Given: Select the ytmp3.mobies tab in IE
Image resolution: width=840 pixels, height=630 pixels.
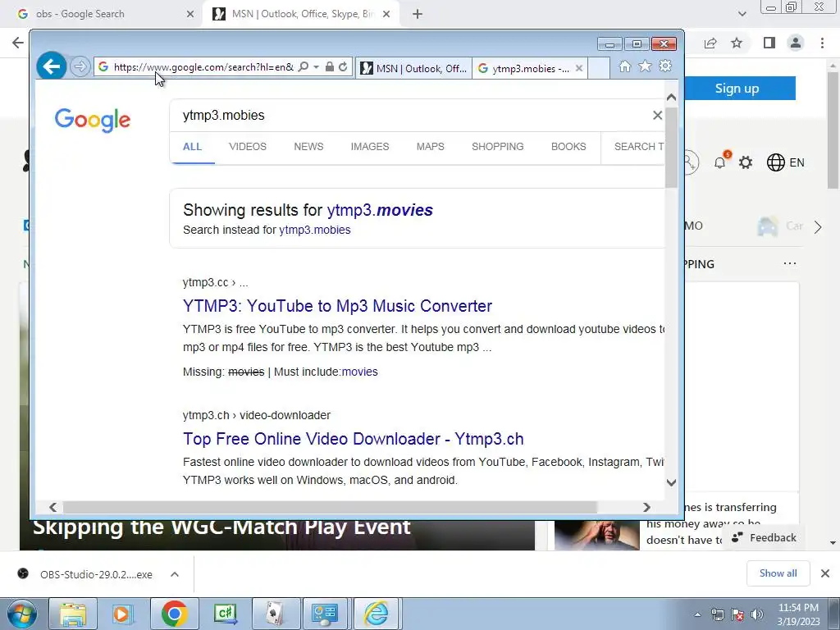Looking at the screenshot, I should [524, 69].
